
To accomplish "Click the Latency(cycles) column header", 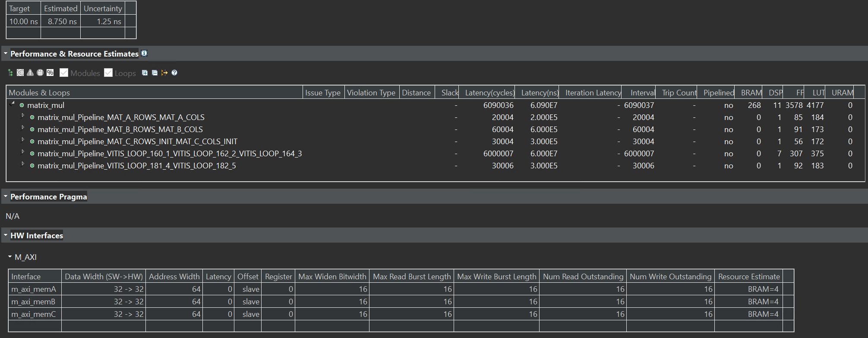I will coord(487,92).
